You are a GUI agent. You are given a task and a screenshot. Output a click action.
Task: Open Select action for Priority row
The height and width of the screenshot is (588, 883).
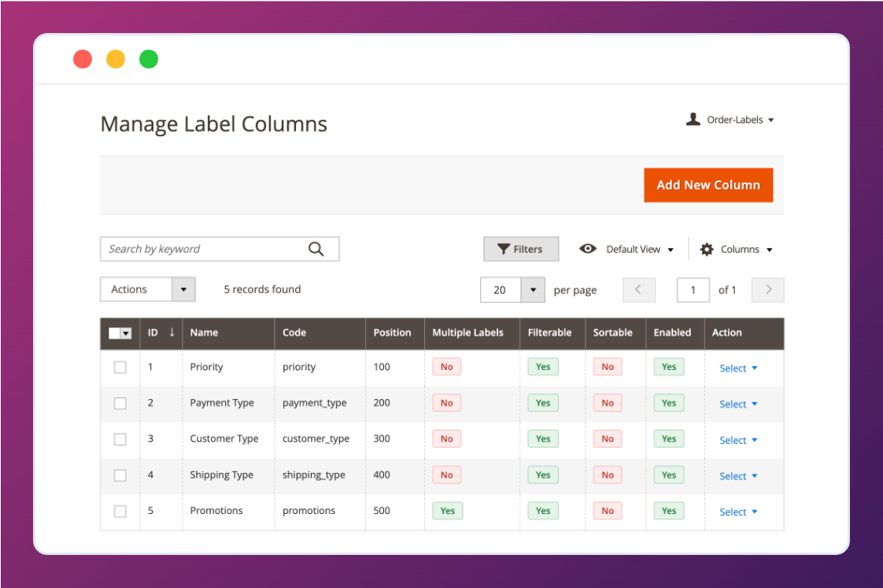tap(738, 368)
